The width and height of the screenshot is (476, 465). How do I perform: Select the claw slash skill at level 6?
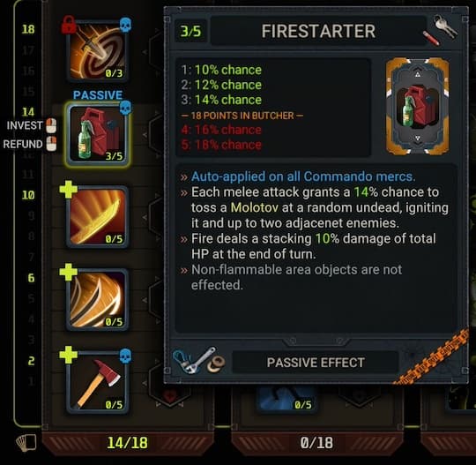coord(98,299)
